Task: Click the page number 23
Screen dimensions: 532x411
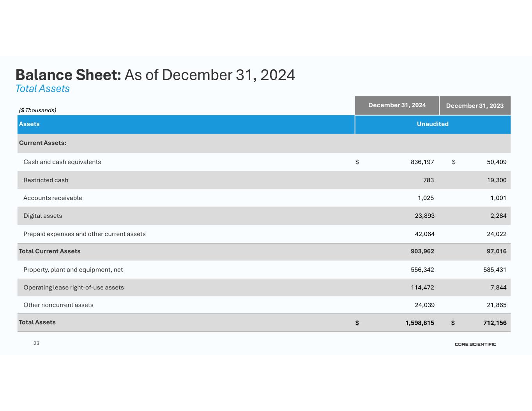Action: (x=37, y=343)
